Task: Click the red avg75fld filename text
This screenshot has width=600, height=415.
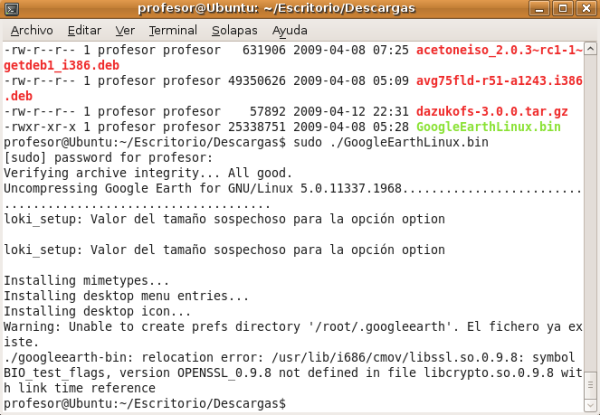Action: (498, 82)
